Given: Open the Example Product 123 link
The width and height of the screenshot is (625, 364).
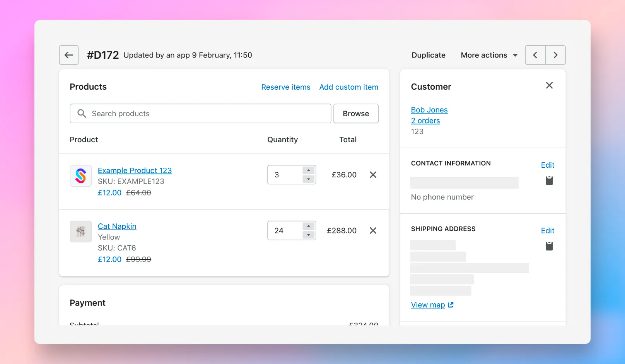Looking at the screenshot, I should click(135, 170).
